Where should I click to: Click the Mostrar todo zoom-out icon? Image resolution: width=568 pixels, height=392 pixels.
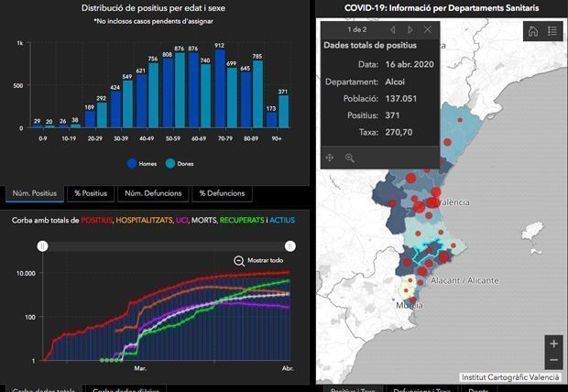click(x=239, y=261)
